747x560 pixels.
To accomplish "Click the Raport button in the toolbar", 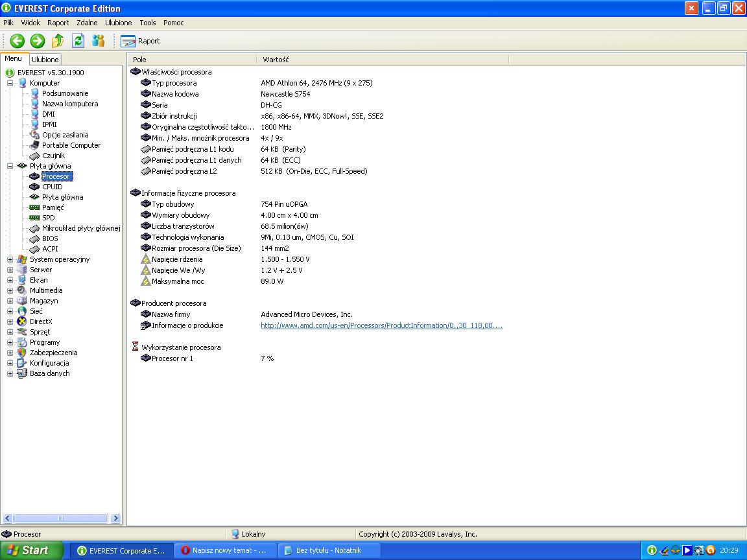I will click(140, 41).
